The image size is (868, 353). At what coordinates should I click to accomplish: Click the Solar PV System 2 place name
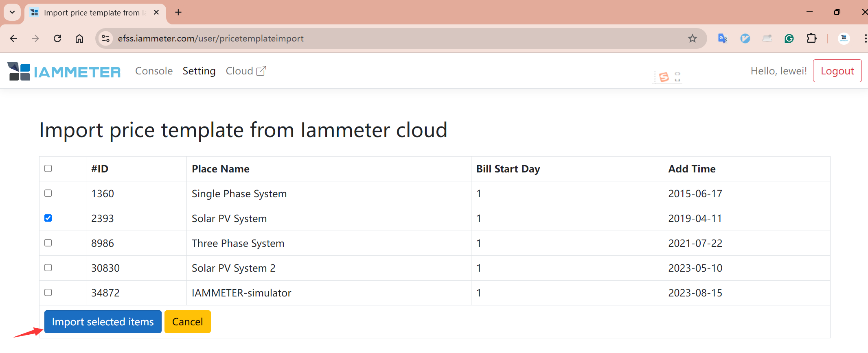pos(234,268)
